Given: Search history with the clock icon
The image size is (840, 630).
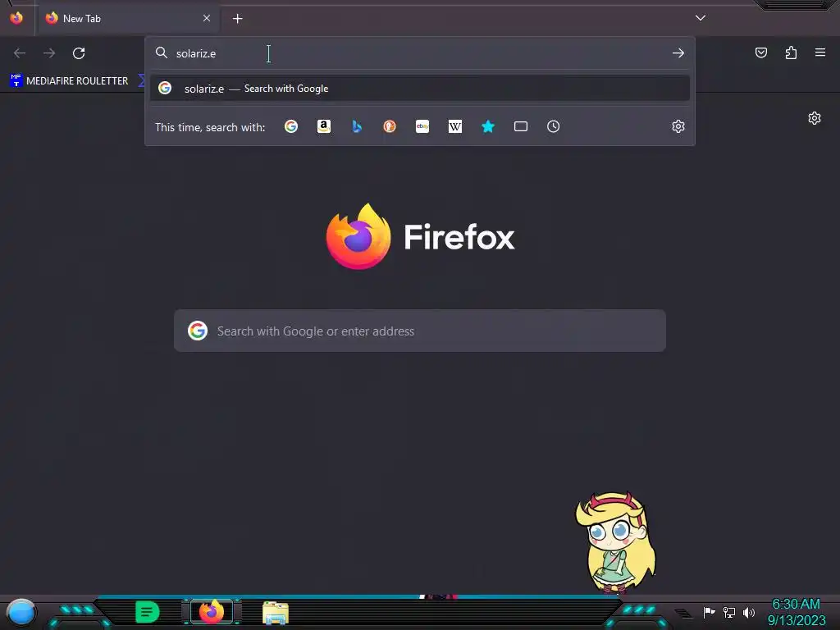Looking at the screenshot, I should pos(554,126).
